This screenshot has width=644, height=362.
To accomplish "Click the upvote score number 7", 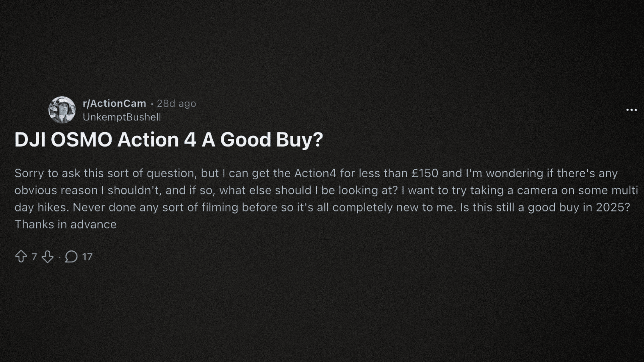I will (x=34, y=257).
